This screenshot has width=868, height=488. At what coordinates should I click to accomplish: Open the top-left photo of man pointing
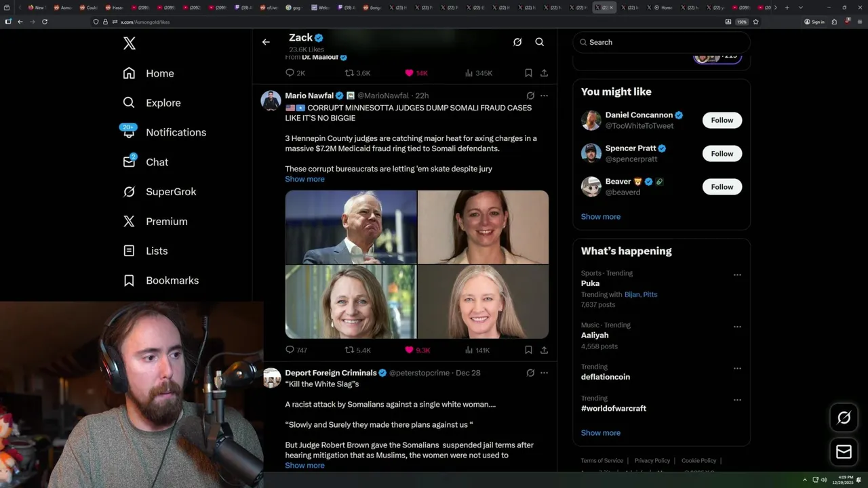click(351, 227)
